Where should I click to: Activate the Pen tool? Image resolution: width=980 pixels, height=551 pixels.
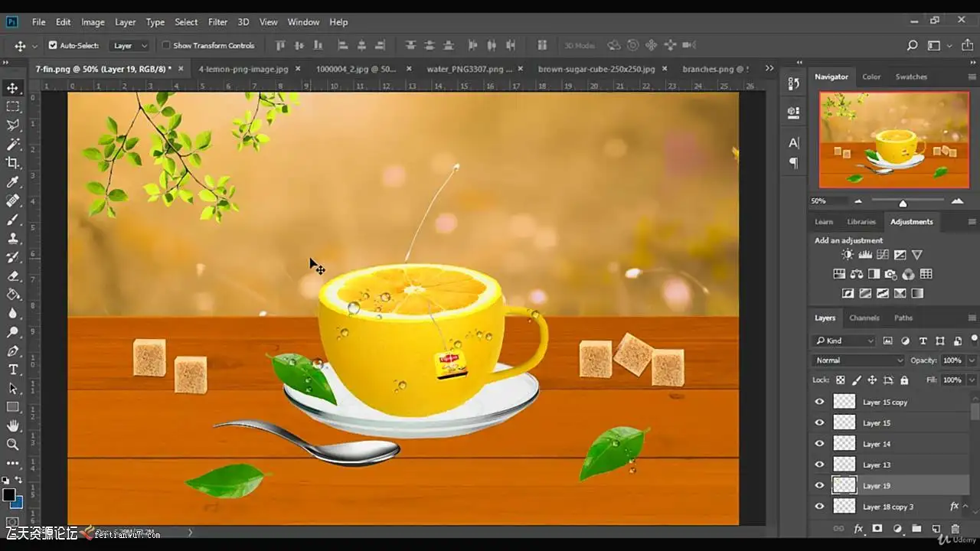[13, 351]
